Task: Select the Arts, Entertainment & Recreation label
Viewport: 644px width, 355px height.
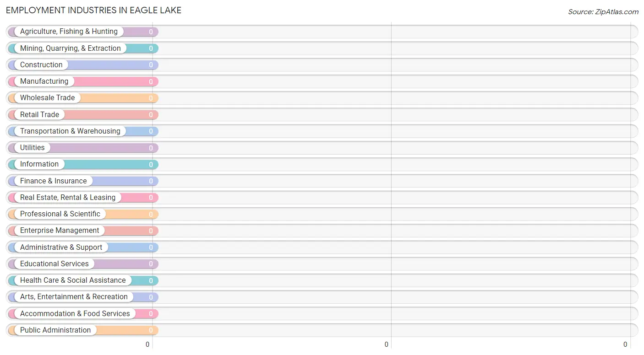Action: point(74,296)
